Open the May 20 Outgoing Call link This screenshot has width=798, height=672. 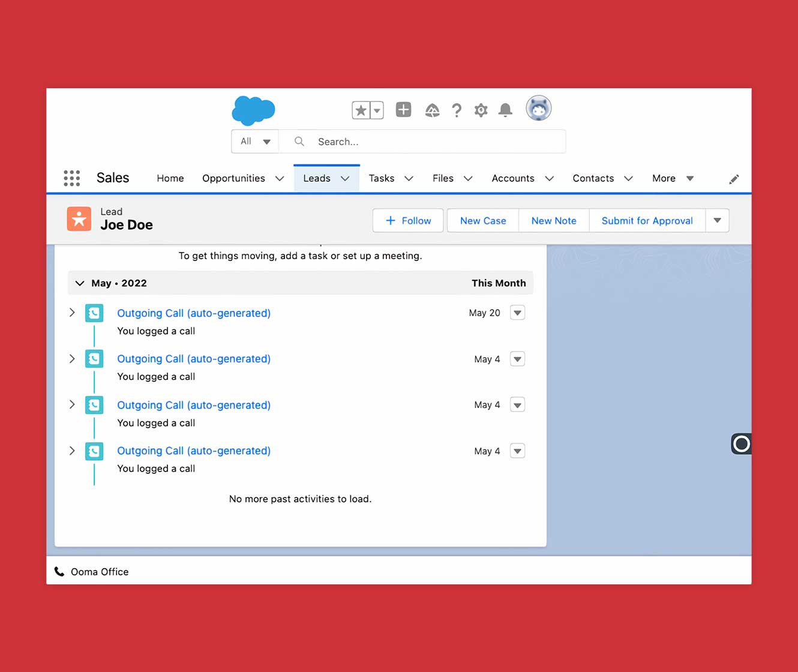(x=194, y=313)
